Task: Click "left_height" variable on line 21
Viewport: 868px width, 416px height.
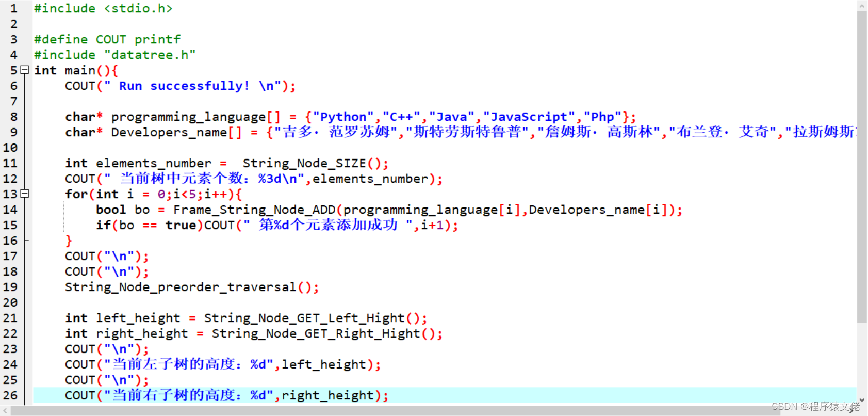Action: pyautogui.click(x=138, y=318)
